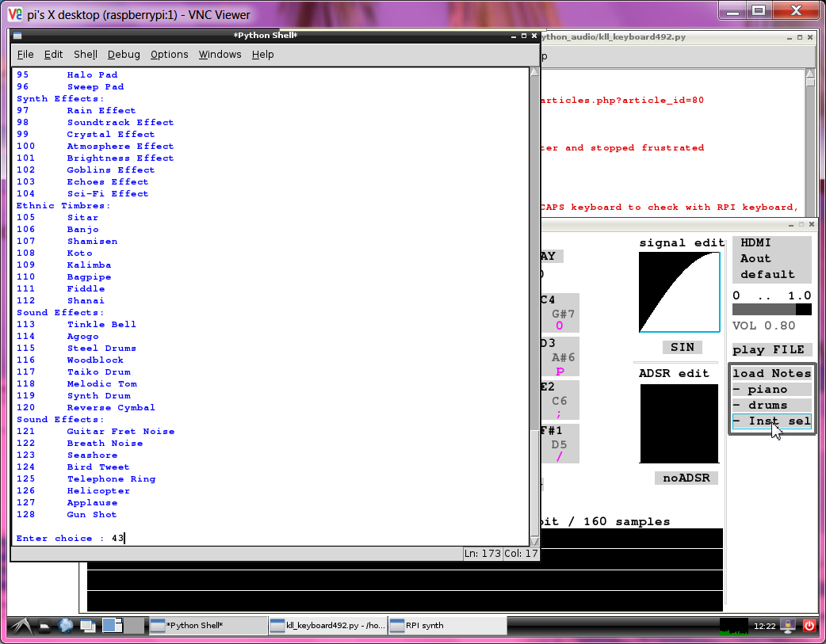Open the Options menu in Python Shell
The width and height of the screenshot is (826, 644).
coord(169,55)
